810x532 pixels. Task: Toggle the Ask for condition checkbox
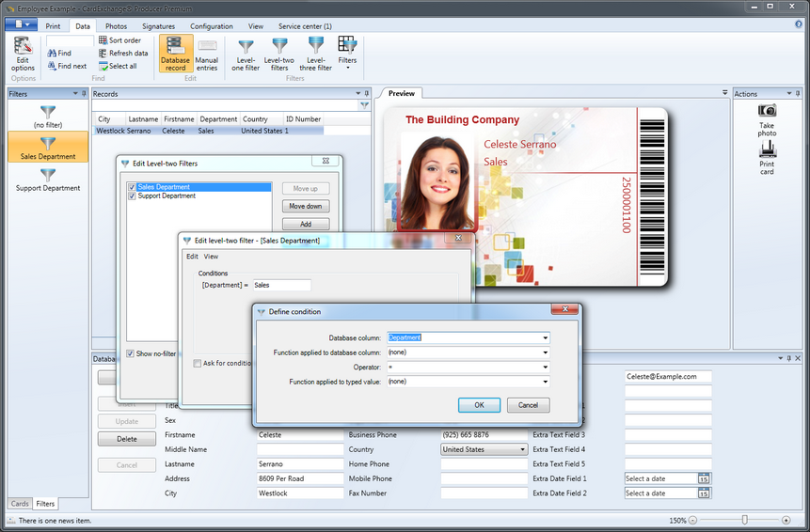click(x=197, y=363)
